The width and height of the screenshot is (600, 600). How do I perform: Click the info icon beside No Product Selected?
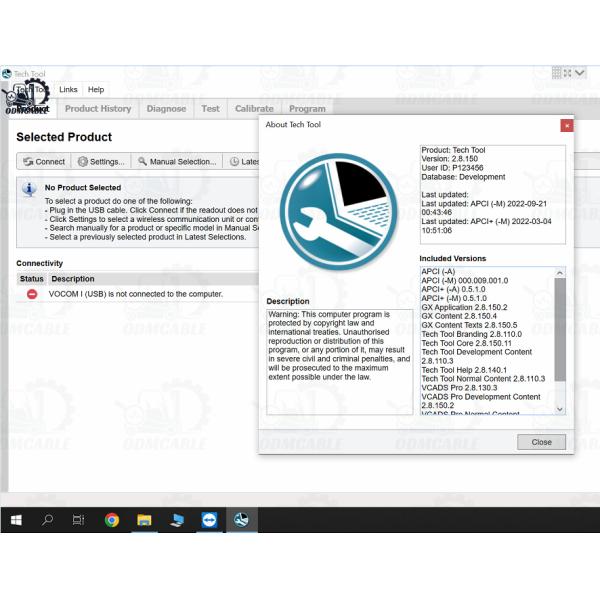pos(30,189)
